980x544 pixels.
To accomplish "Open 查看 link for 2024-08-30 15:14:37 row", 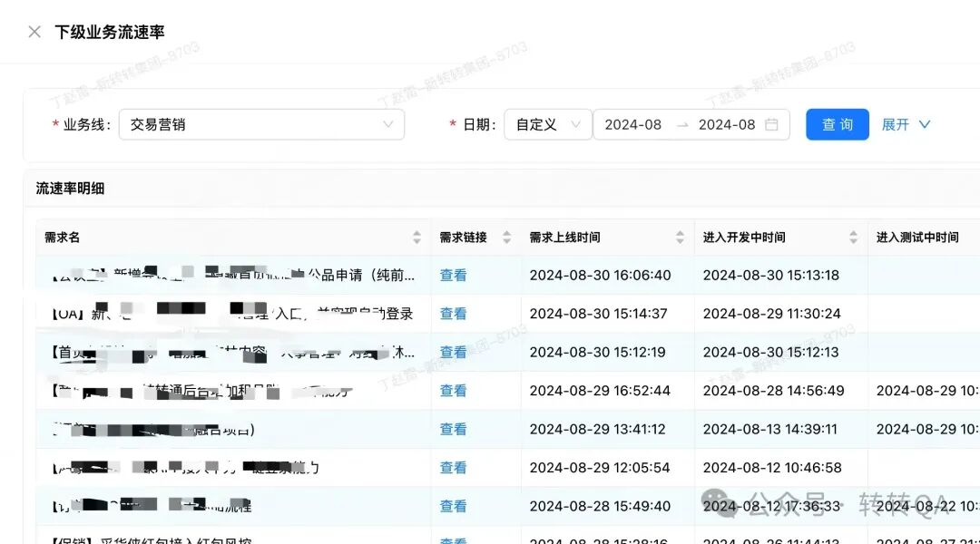I will tap(453, 314).
